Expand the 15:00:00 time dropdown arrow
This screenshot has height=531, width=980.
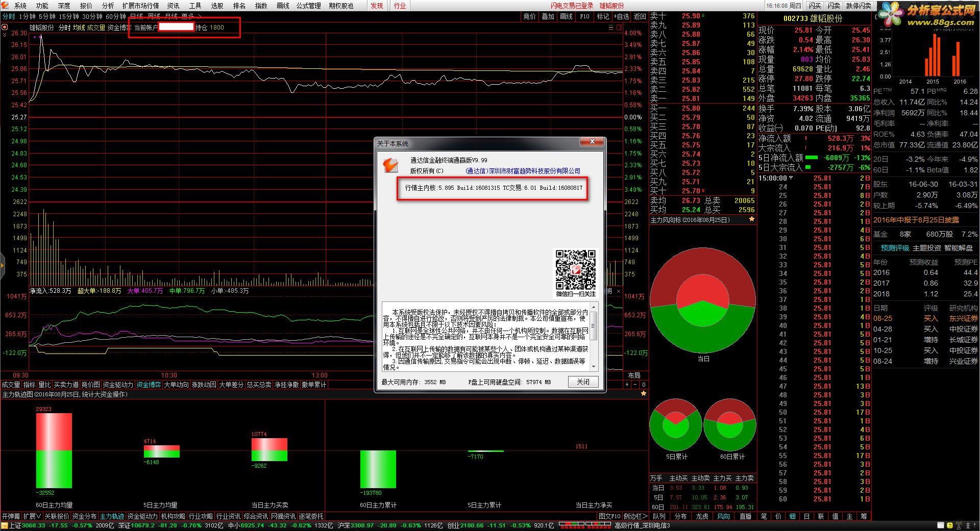click(x=791, y=178)
